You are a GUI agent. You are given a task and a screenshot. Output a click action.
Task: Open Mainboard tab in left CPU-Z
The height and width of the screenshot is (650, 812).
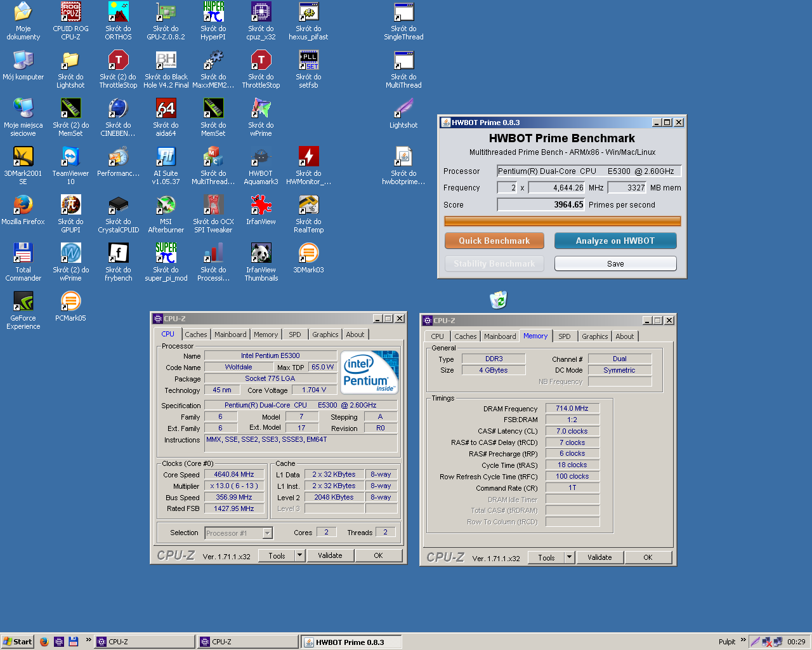click(230, 335)
